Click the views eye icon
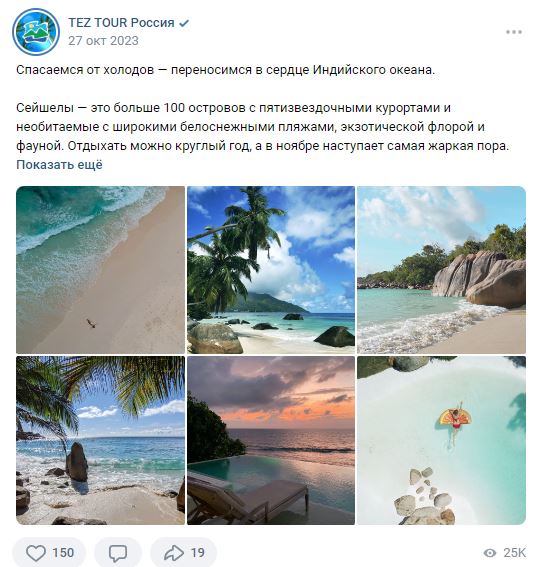This screenshot has width=538, height=567. pyautogui.click(x=490, y=553)
